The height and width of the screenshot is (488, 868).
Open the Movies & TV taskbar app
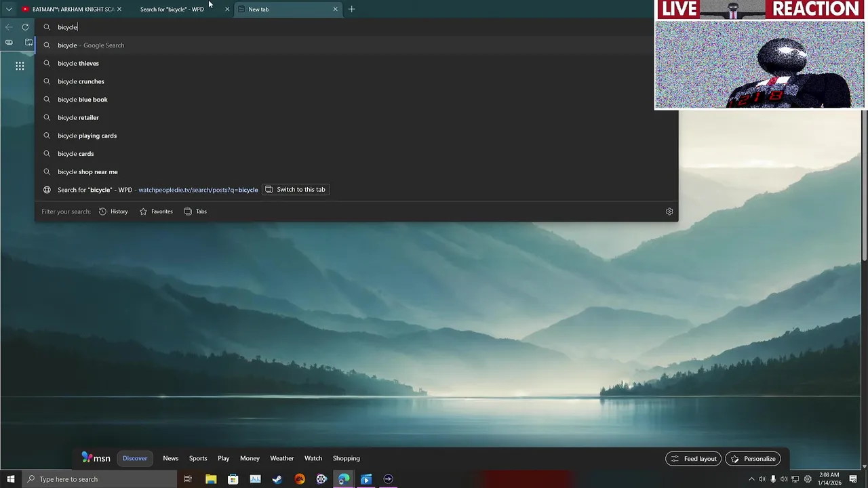366,479
